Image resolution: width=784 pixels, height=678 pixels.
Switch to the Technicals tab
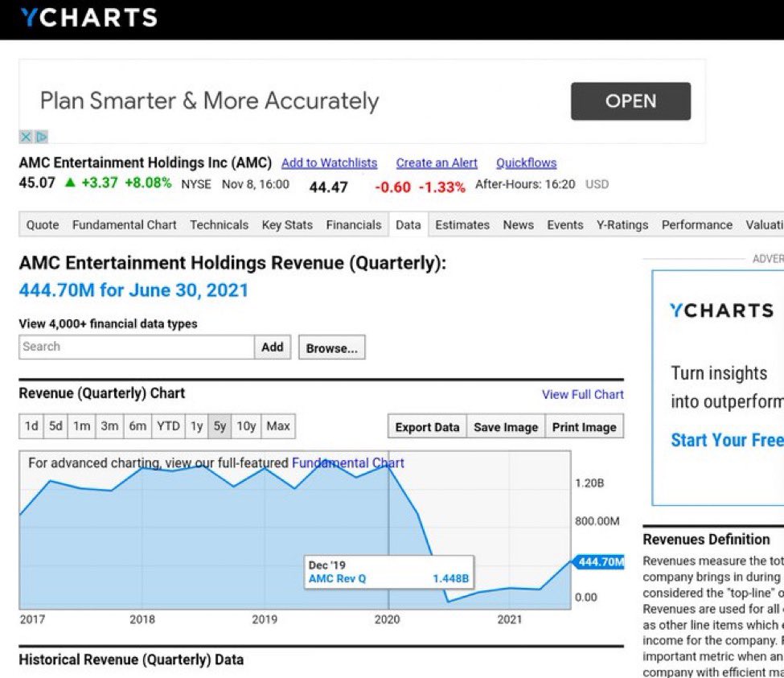219,225
